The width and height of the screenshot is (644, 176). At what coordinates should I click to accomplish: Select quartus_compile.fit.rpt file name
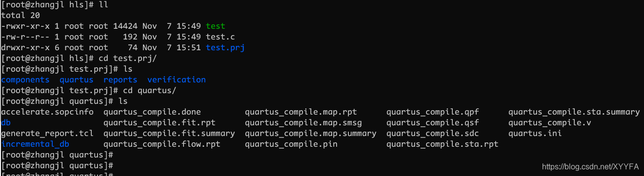point(160,122)
